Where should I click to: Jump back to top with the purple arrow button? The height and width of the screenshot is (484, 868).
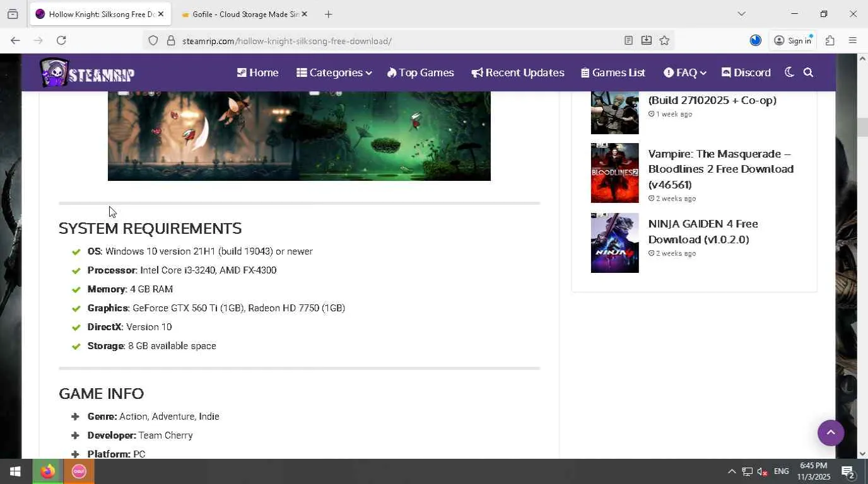click(831, 433)
